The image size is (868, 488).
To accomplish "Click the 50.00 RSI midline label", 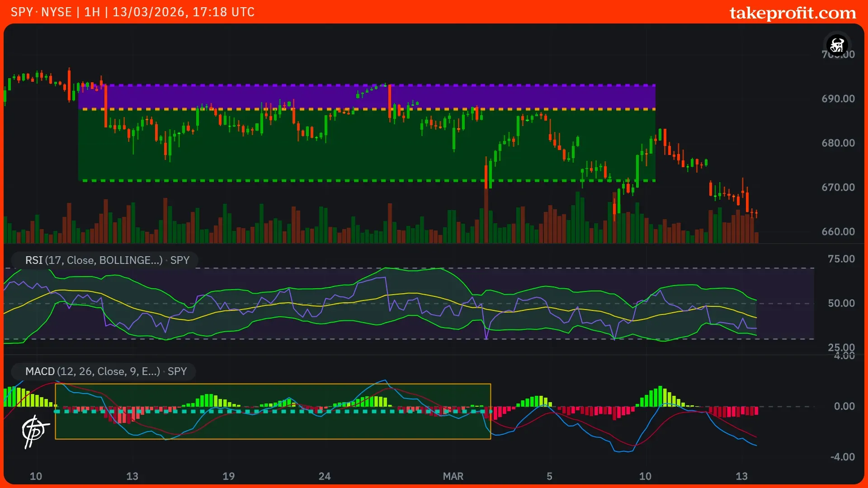I will click(x=841, y=303).
